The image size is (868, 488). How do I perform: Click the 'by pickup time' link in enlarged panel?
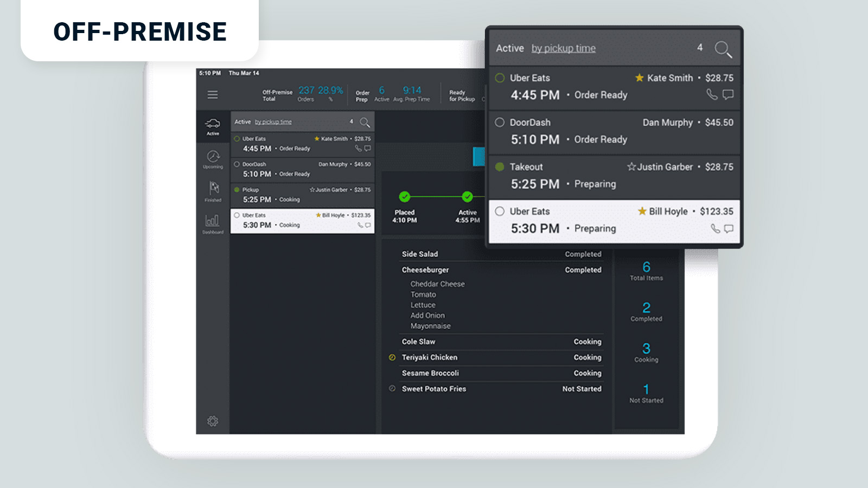[x=564, y=48]
